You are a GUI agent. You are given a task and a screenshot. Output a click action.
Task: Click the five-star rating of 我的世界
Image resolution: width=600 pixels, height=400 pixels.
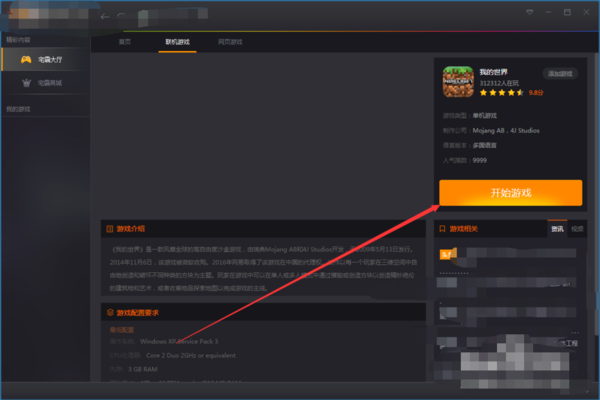[501, 92]
